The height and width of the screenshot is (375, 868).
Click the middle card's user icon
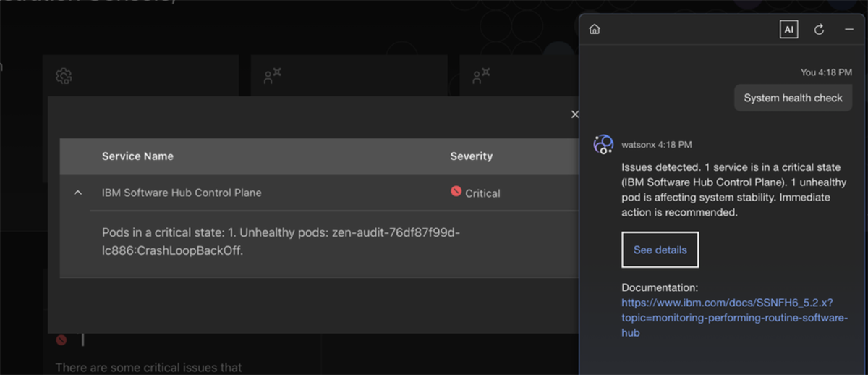click(x=272, y=76)
